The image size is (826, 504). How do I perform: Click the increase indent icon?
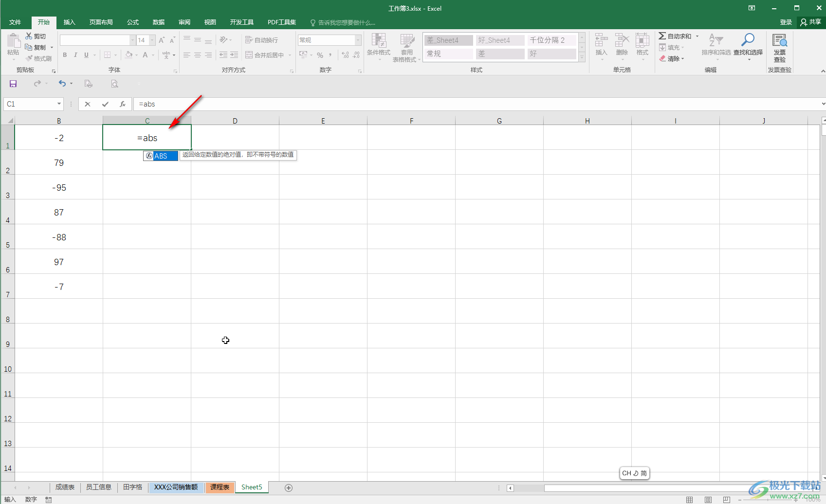coord(234,55)
